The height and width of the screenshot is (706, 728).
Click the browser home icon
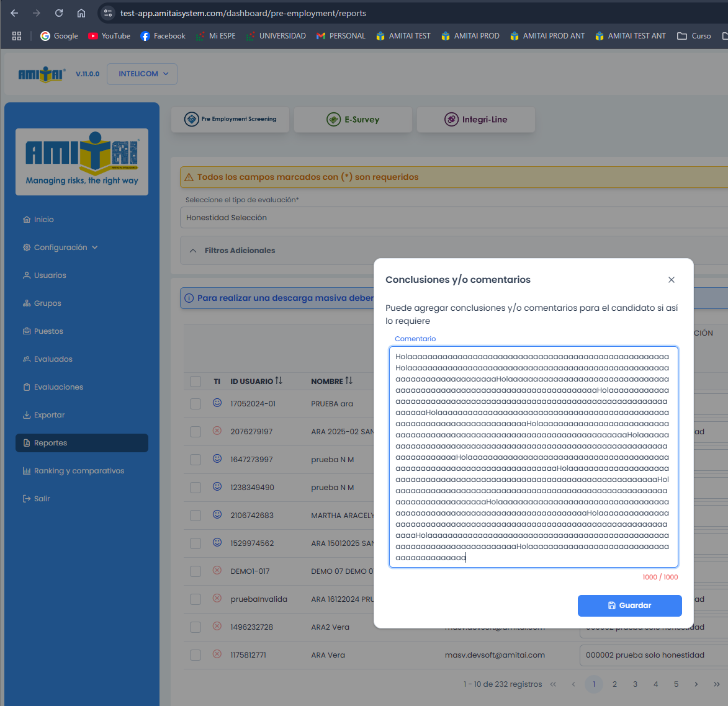(81, 13)
